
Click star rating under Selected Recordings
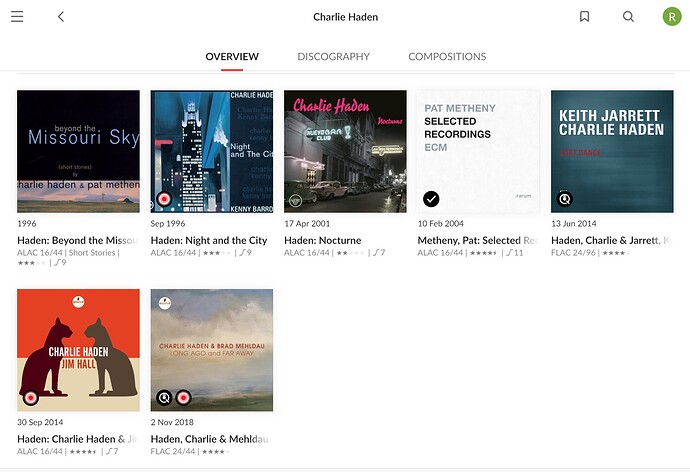point(484,253)
